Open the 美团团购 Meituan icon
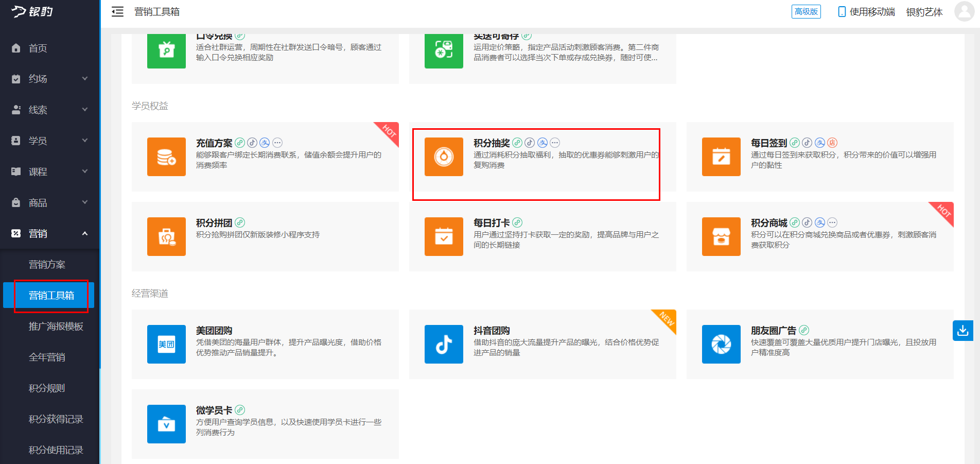The image size is (980, 464). click(166, 345)
